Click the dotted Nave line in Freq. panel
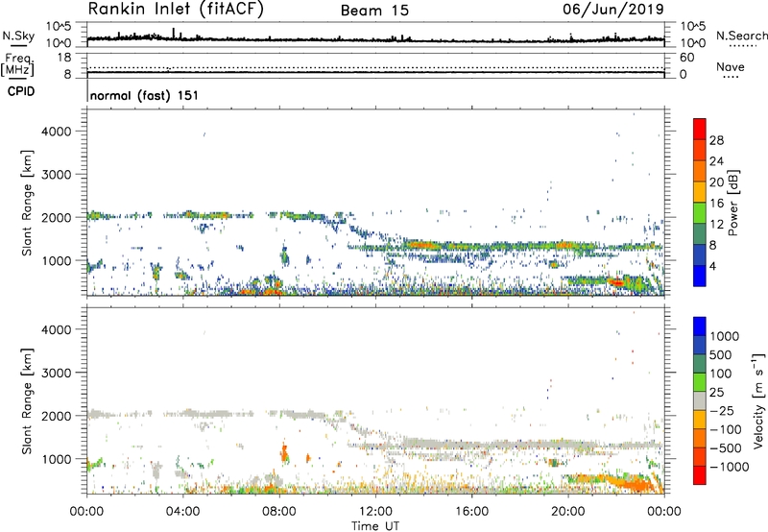The width and height of the screenshot is (768, 532). point(375,67)
